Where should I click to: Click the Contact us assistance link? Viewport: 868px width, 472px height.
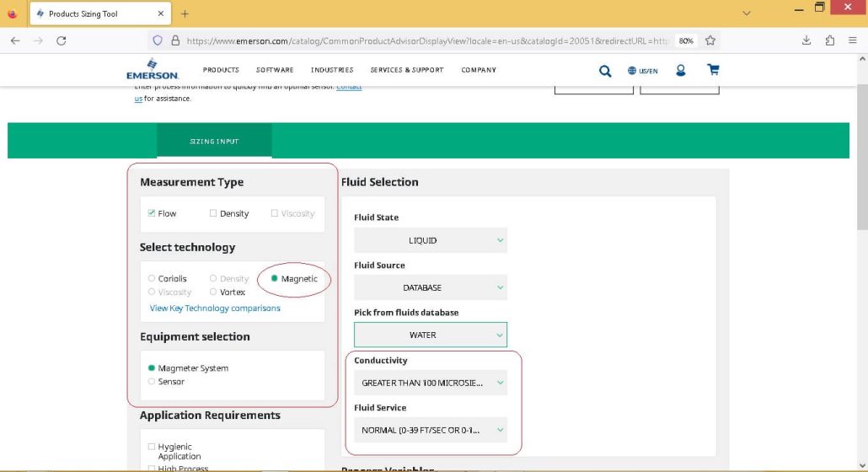pyautogui.click(x=349, y=88)
